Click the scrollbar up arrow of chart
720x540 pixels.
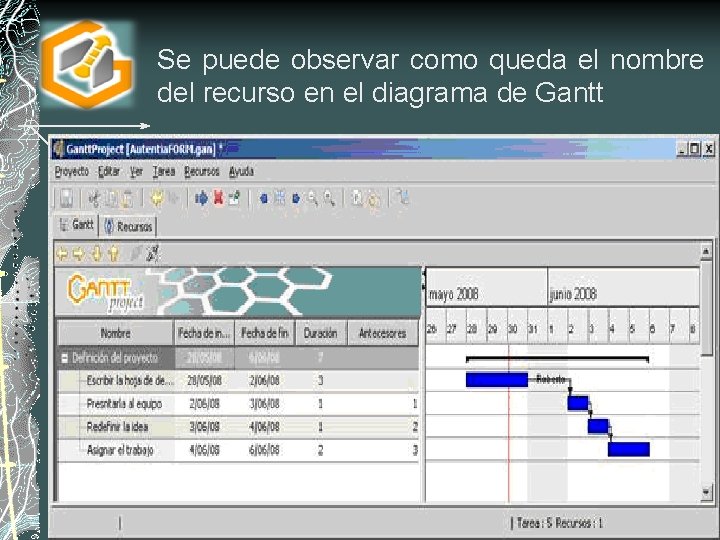(706, 251)
